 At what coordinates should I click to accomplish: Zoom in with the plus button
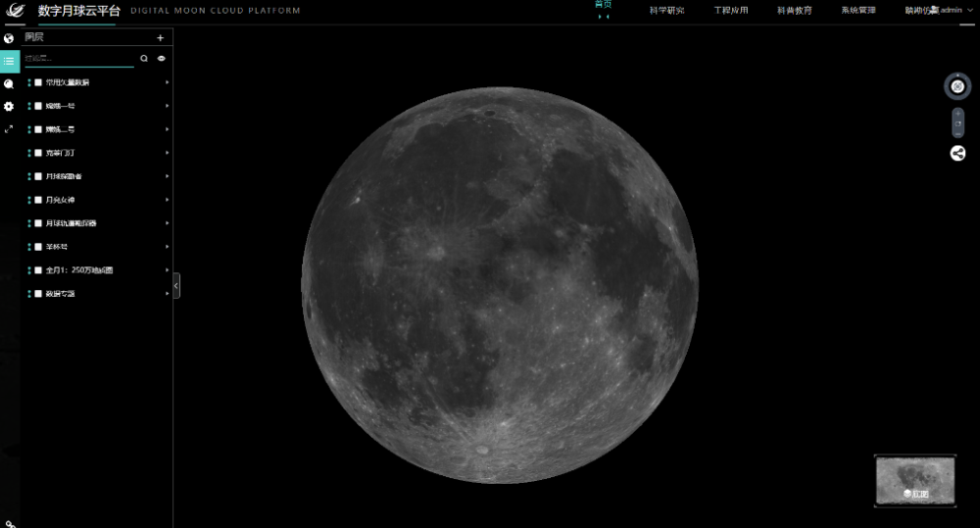pyautogui.click(x=957, y=114)
